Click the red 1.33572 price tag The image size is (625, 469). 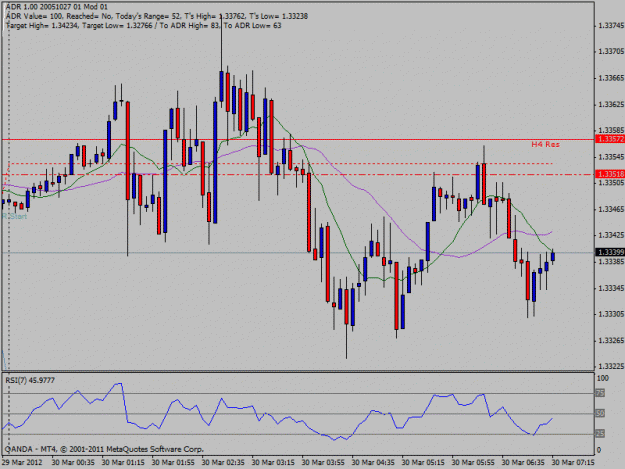click(x=609, y=139)
